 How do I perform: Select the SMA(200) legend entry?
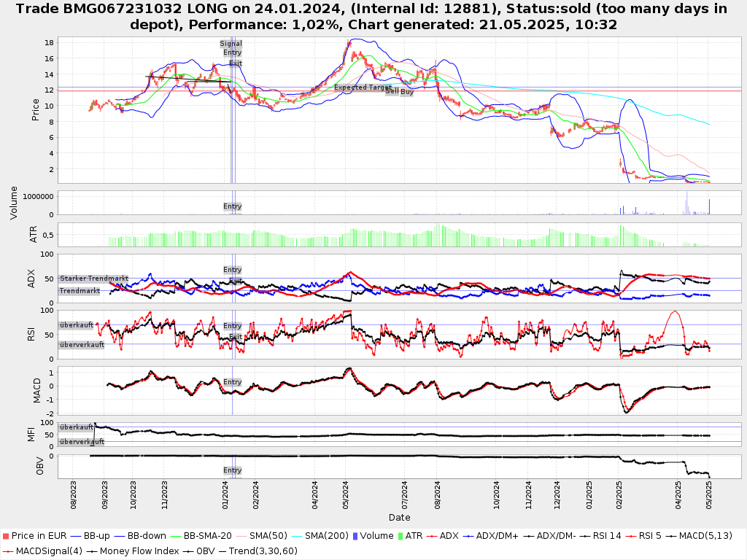[323, 536]
